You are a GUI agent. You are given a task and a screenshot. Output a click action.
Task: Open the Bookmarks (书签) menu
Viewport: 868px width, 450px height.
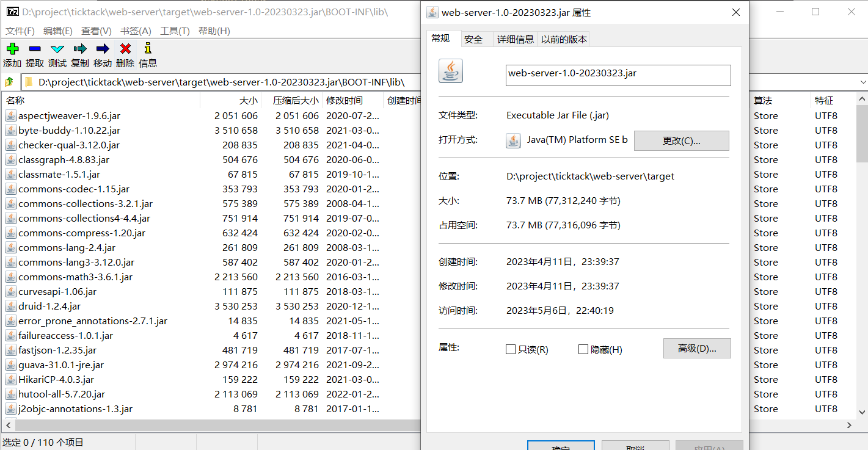(136, 31)
